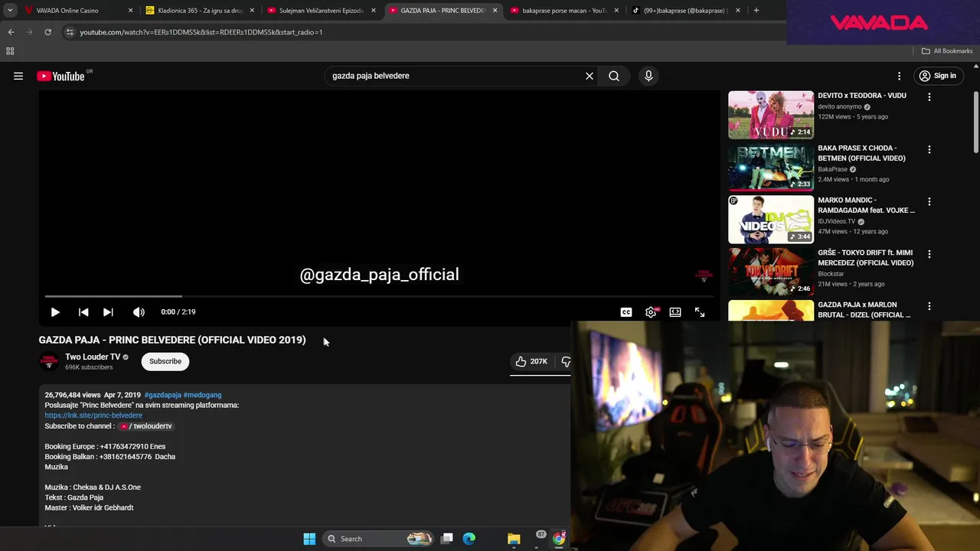
Task: Open the twoloudertv channel chip
Action: tap(145, 426)
